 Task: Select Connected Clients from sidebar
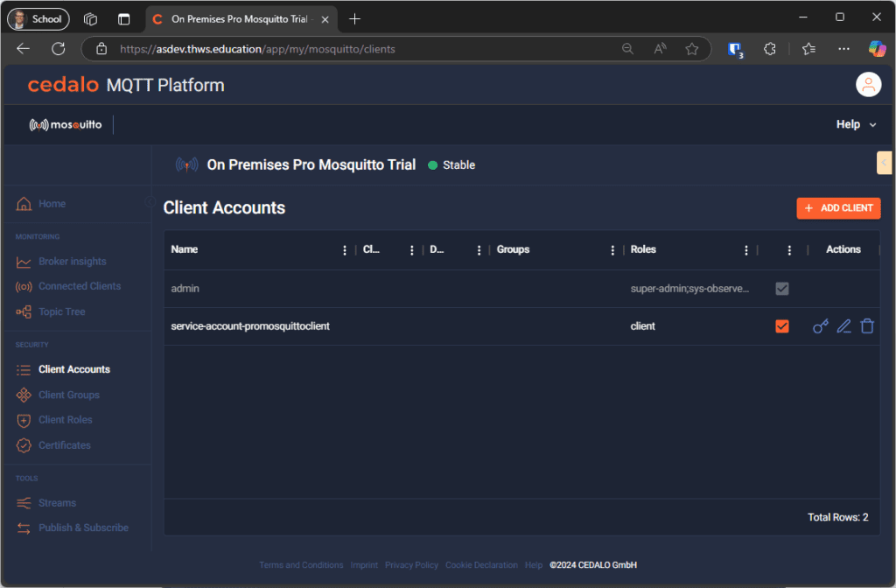80,286
